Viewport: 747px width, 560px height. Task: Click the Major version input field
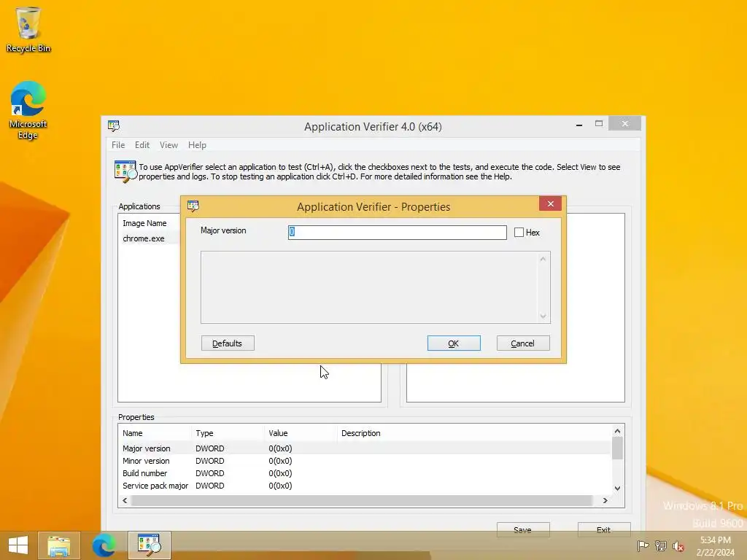(x=397, y=233)
